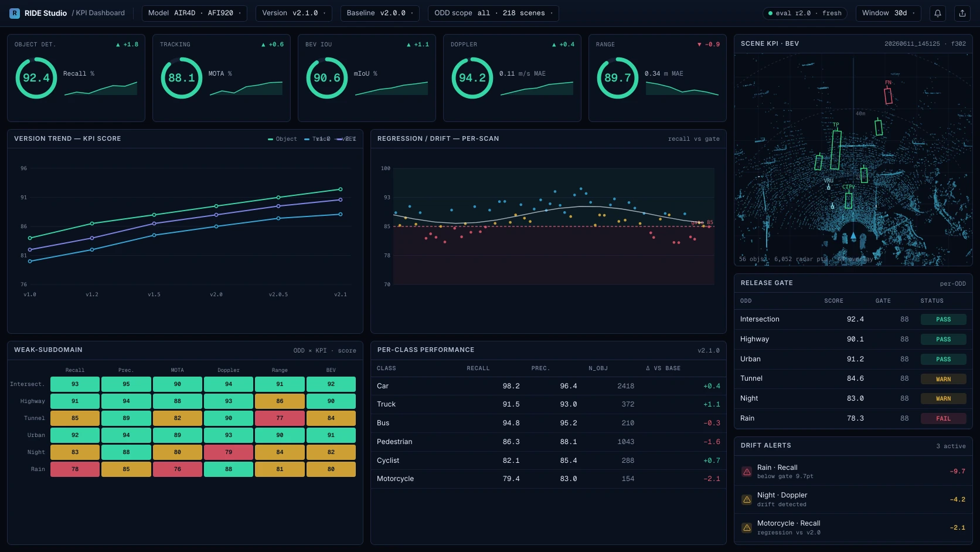Toggle the Object legend series

tap(283, 139)
